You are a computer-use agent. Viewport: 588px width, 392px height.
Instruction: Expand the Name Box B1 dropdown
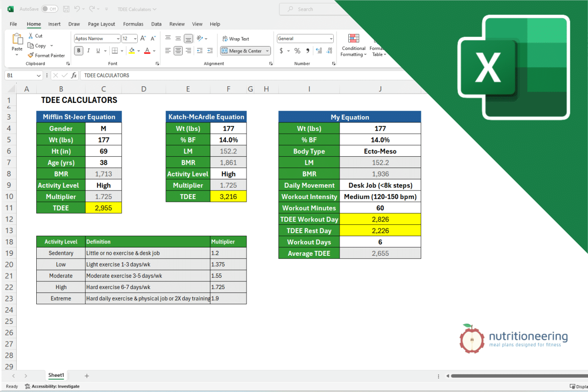click(39, 75)
